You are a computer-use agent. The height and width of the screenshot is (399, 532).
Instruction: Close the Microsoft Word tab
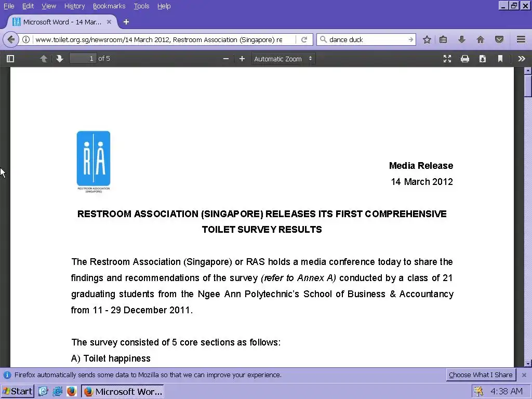click(x=109, y=22)
